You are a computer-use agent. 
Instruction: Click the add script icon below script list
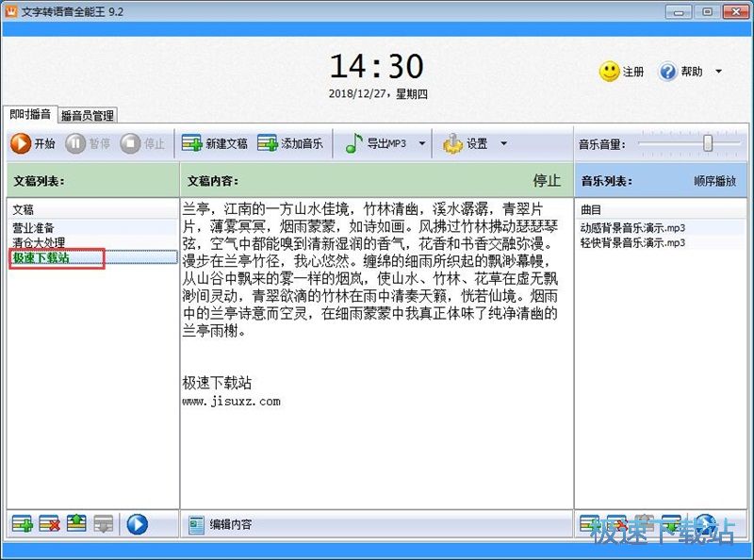point(22,524)
